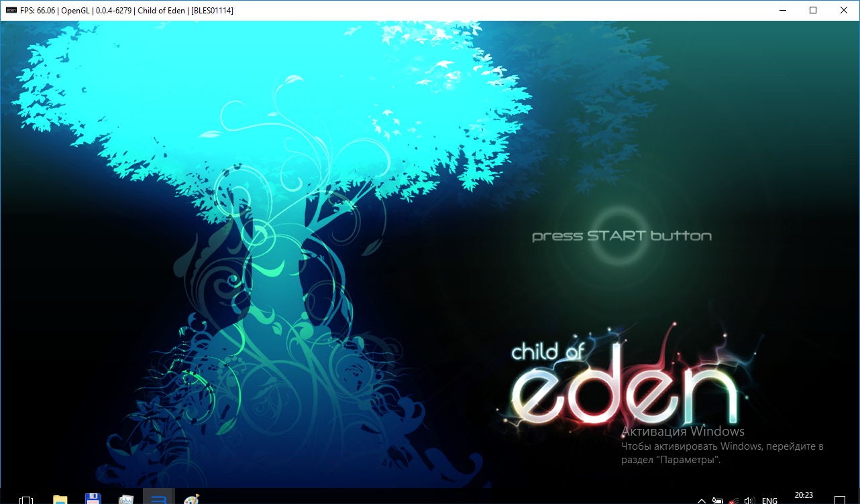Maximize the emulator game window
The height and width of the screenshot is (504, 860).
click(813, 10)
